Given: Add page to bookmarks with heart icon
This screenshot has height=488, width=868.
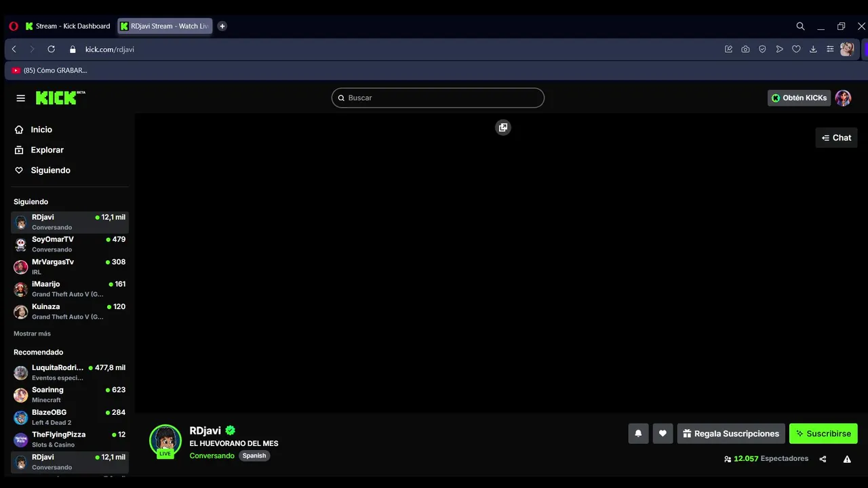Looking at the screenshot, I should [x=796, y=49].
